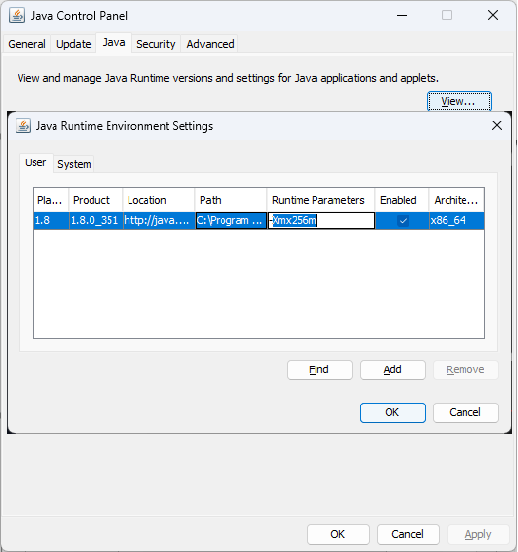Image resolution: width=518 pixels, height=552 pixels.
Task: Close the Java Runtime Environment Settings dialog
Action: pos(497,125)
